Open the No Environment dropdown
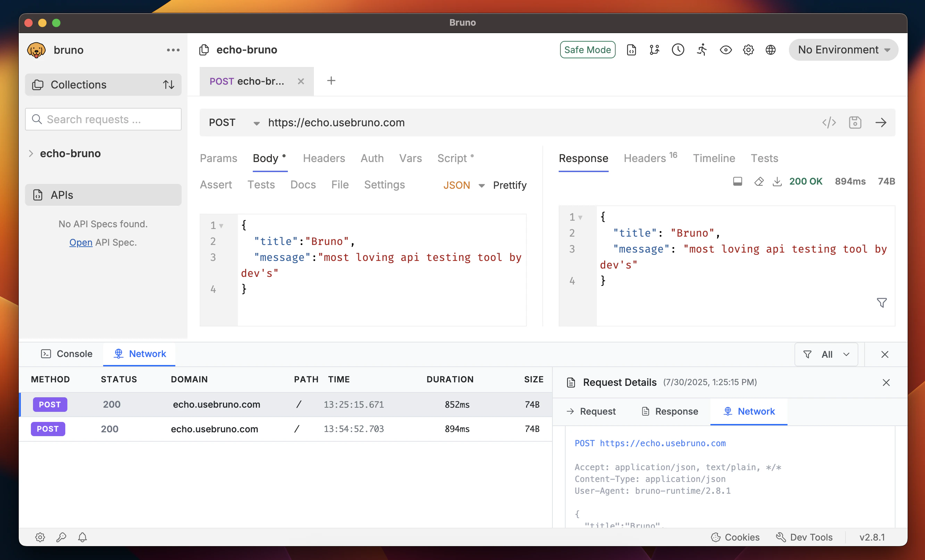 pos(843,50)
